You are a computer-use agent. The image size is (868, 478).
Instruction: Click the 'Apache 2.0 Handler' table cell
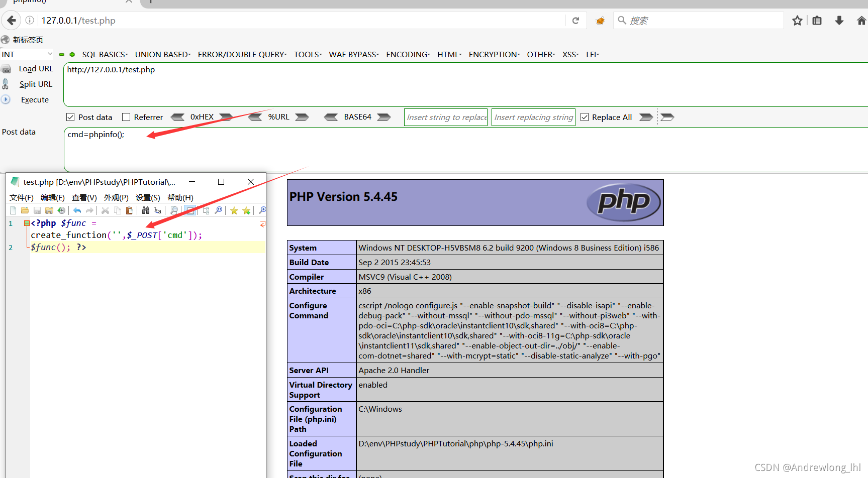point(510,370)
